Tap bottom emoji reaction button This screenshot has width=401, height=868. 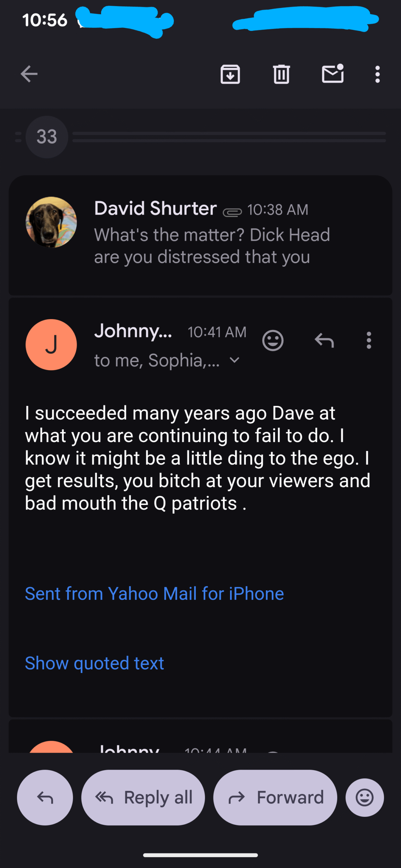365,797
